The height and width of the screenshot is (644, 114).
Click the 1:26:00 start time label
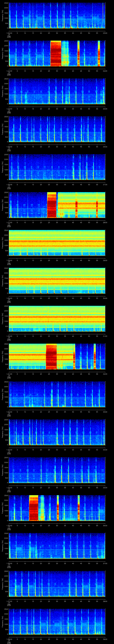click(9, 185)
